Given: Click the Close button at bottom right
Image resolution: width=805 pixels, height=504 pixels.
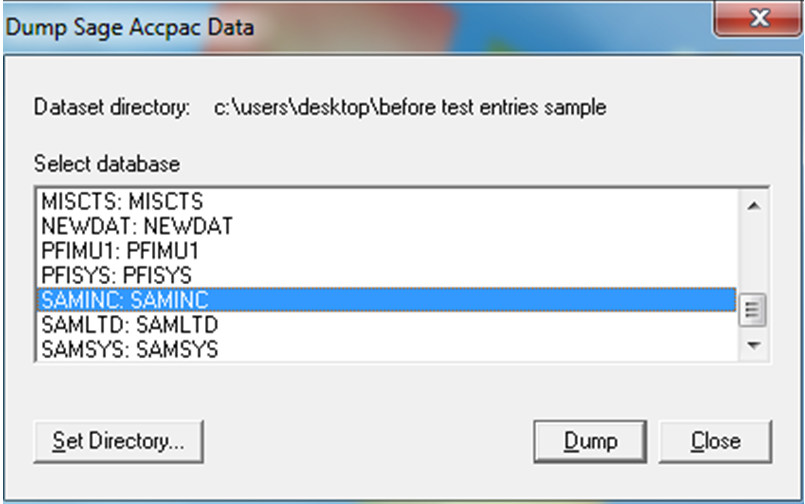Looking at the screenshot, I should 715,441.
